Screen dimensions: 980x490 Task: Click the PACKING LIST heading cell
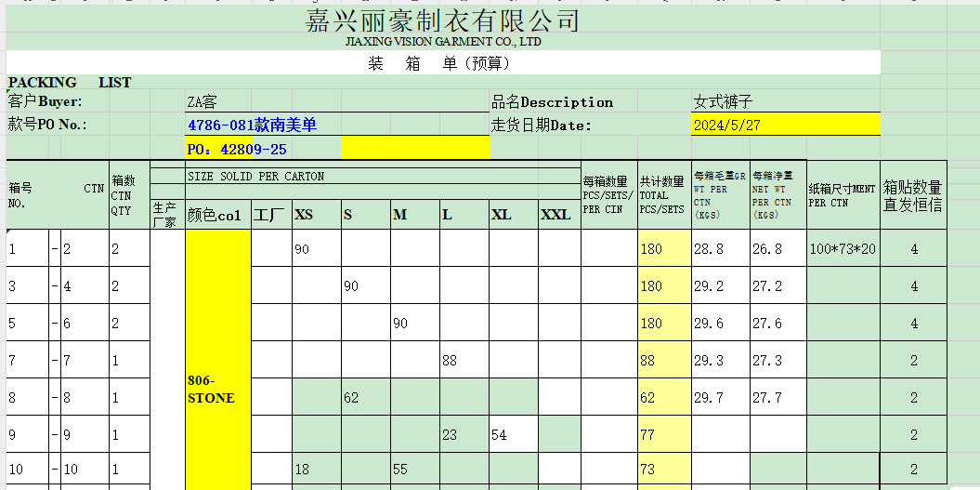tap(70, 83)
